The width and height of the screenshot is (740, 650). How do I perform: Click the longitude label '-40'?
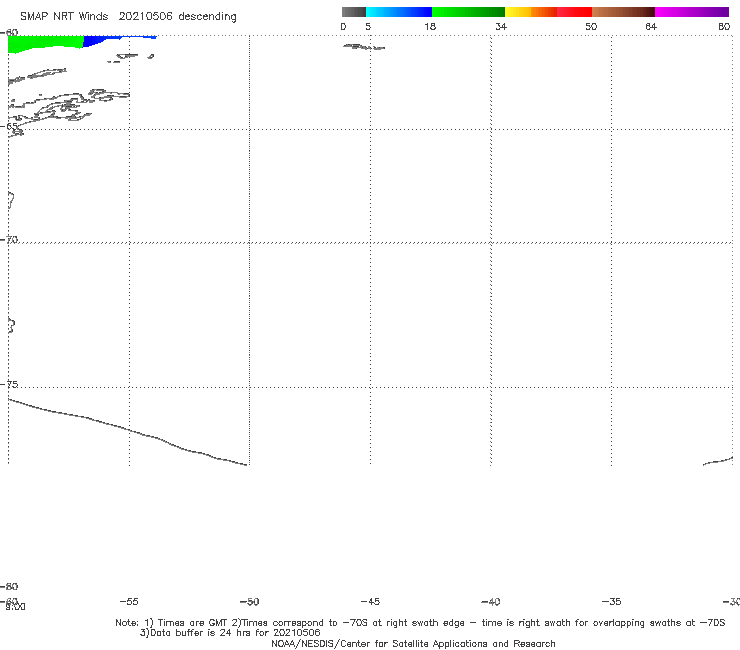(490, 601)
